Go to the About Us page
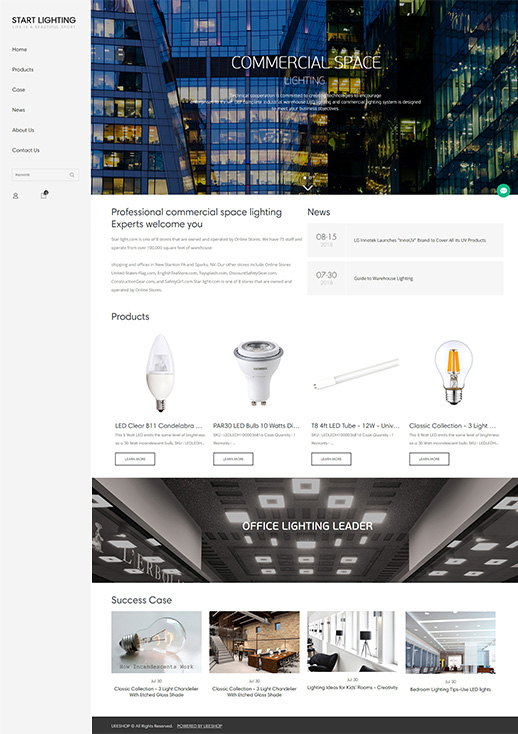This screenshot has height=734, width=518. 23,130
